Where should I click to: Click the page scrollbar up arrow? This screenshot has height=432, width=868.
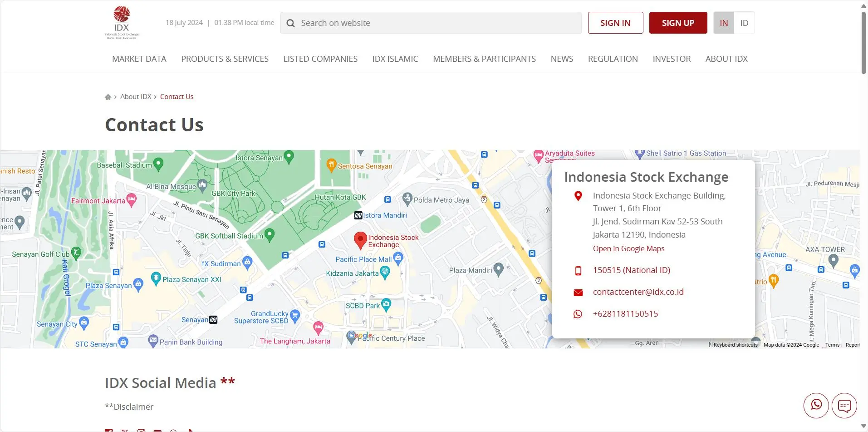(863, 6)
